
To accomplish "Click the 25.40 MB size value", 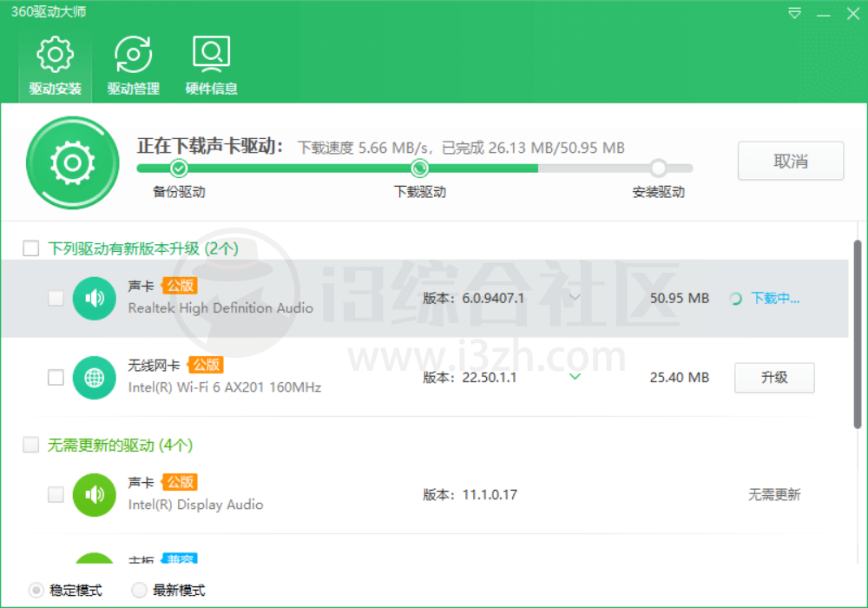I will coord(680,378).
